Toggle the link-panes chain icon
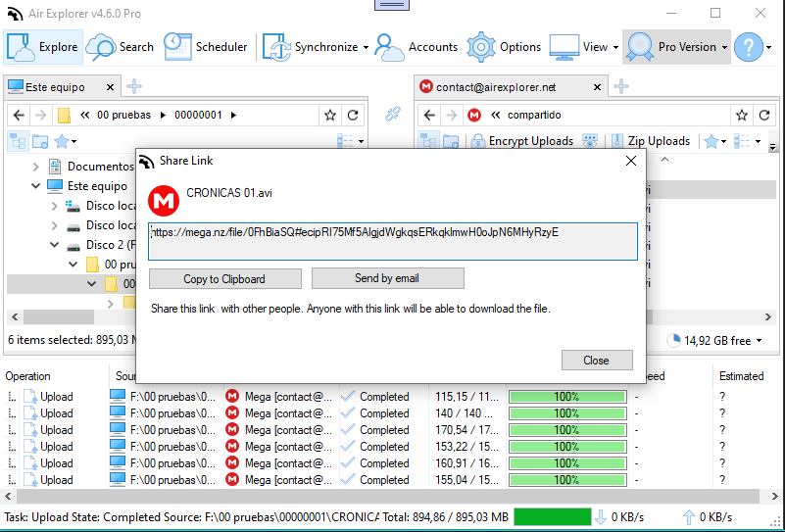Image resolution: width=785 pixels, height=532 pixels. pyautogui.click(x=393, y=114)
